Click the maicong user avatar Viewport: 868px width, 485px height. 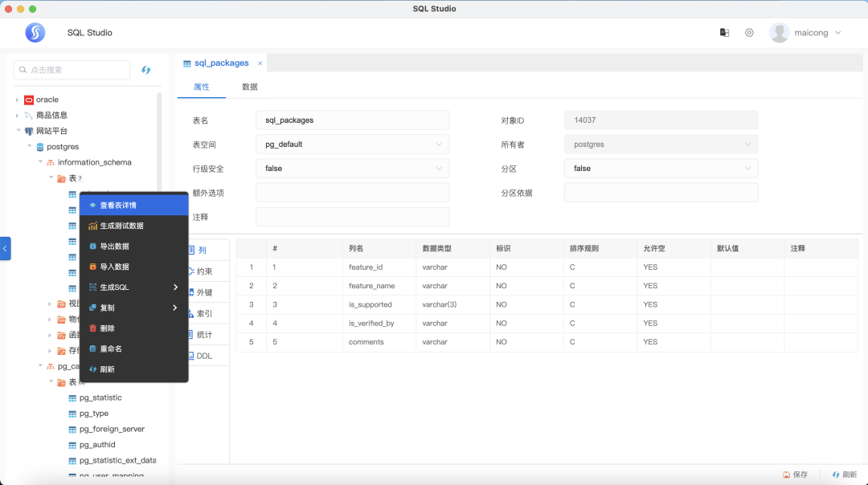click(779, 33)
